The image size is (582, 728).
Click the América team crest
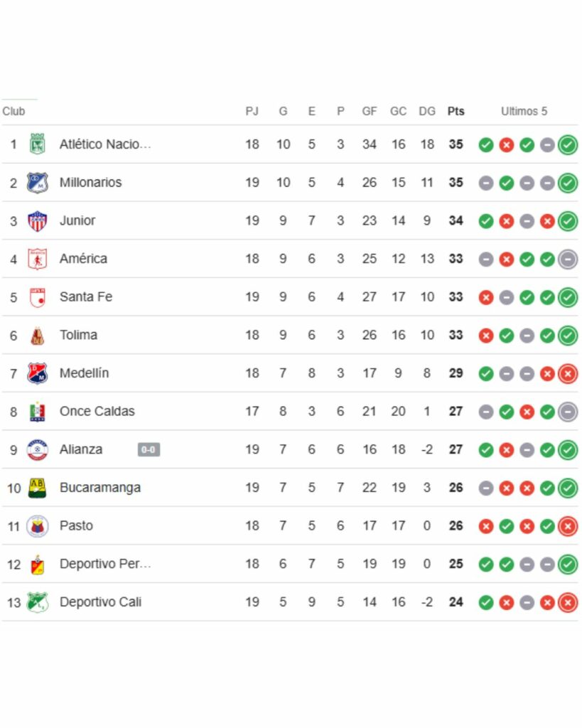[37, 259]
